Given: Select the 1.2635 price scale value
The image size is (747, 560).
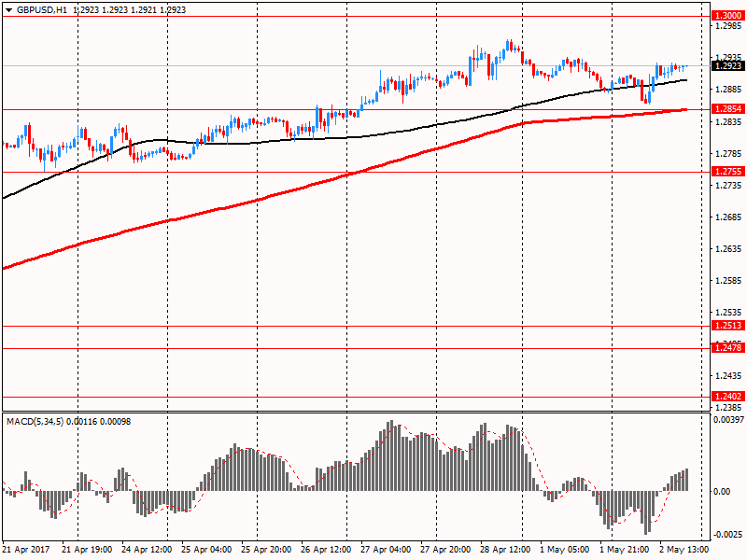Looking at the screenshot, I should tap(729, 248).
